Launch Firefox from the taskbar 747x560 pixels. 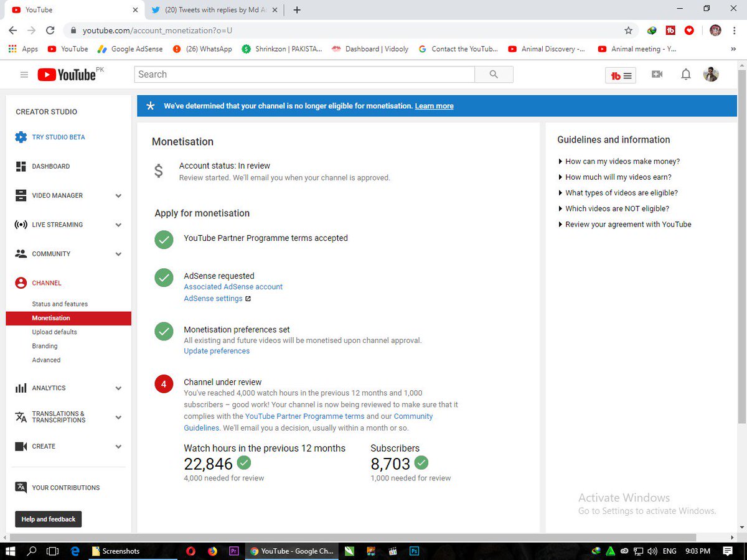click(212, 551)
